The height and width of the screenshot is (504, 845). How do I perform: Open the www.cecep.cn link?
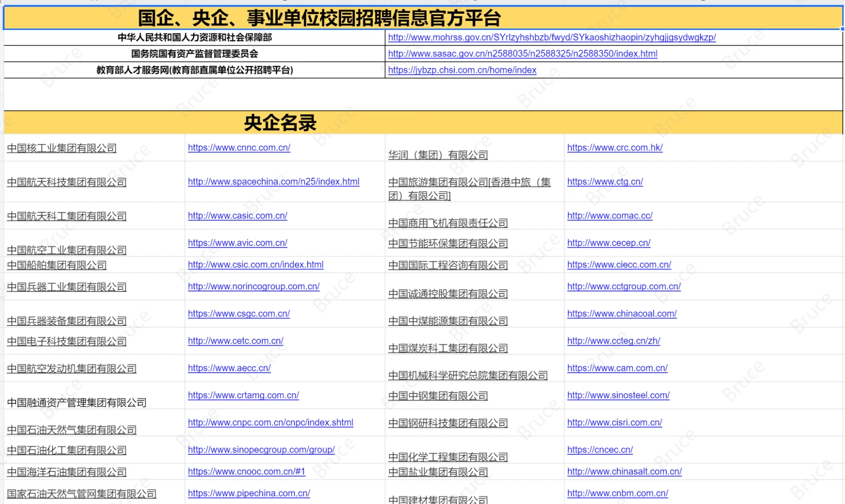pos(609,243)
